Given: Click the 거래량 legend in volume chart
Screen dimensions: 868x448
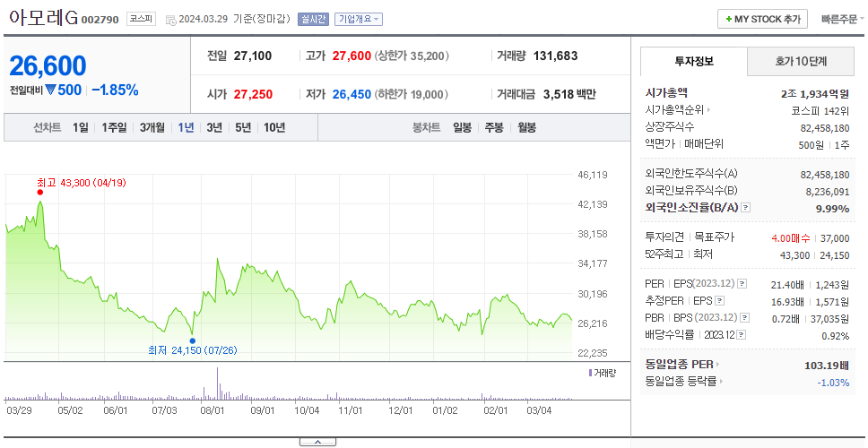Looking at the screenshot, I should click(x=602, y=373).
